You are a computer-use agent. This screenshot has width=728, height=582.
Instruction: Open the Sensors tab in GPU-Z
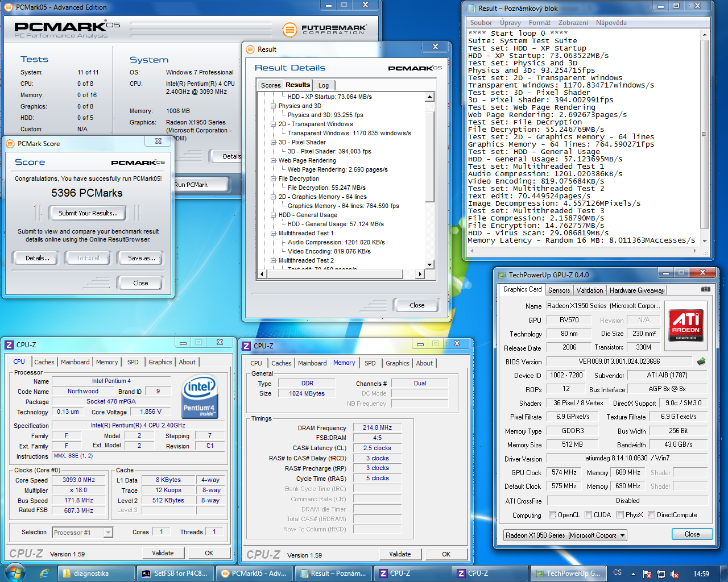tap(559, 290)
